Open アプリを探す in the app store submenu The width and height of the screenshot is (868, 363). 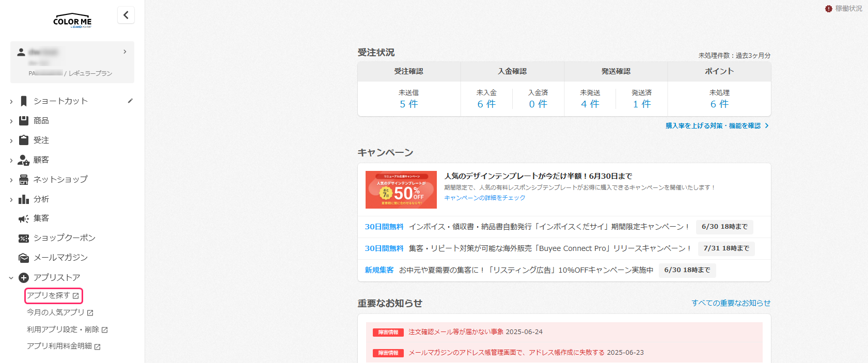[x=53, y=295]
